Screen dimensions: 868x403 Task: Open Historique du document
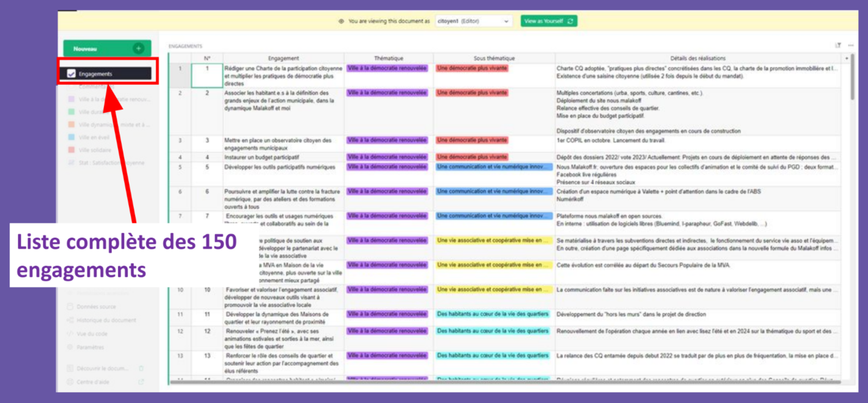[x=106, y=320]
